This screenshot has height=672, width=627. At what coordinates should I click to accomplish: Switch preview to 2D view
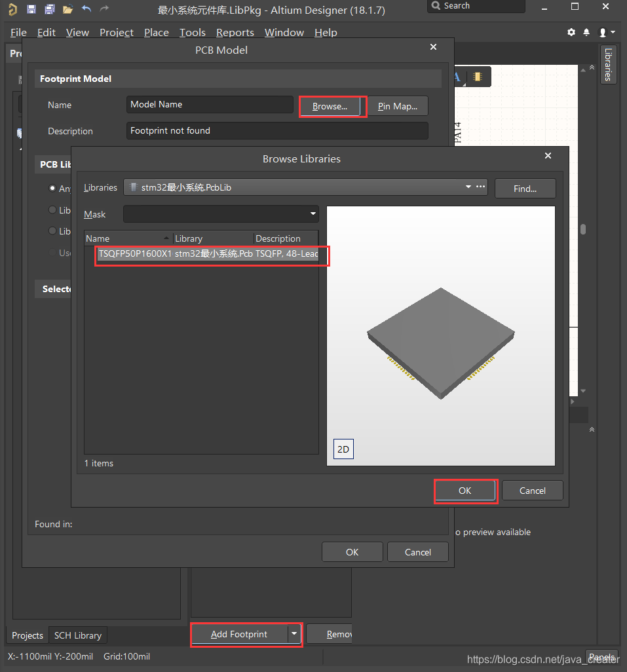click(343, 449)
